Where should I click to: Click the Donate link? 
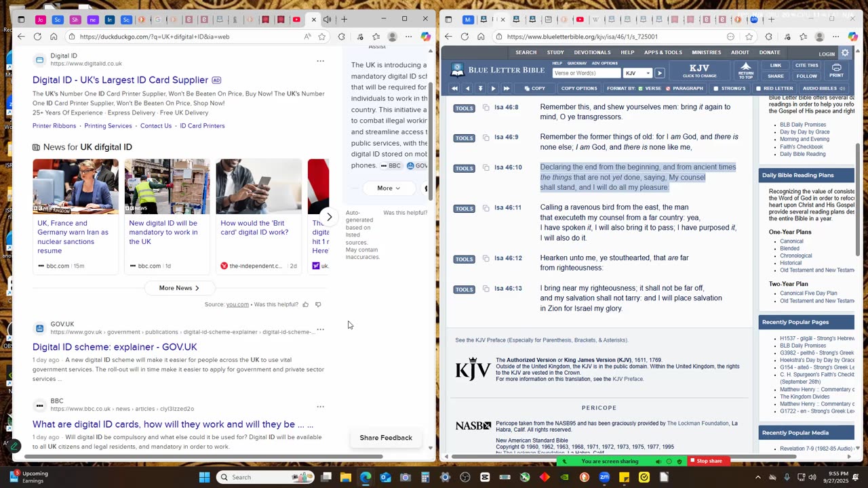(770, 52)
